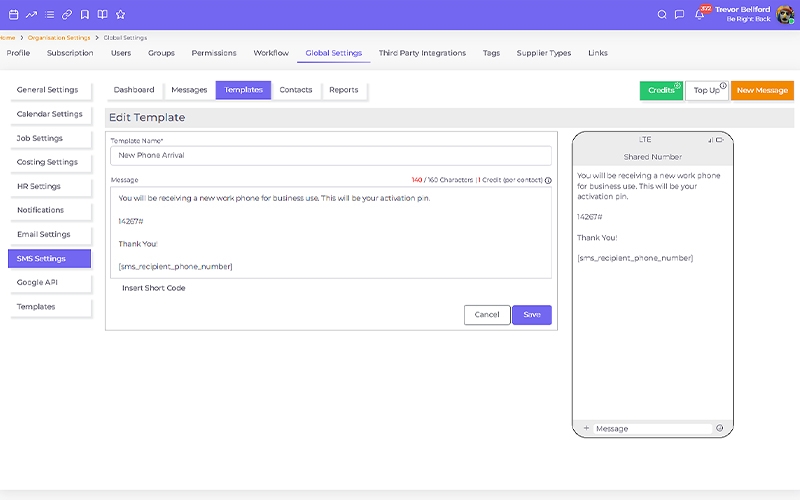The height and width of the screenshot is (500, 800).
Task: Click the green Credits button
Action: 661,90
